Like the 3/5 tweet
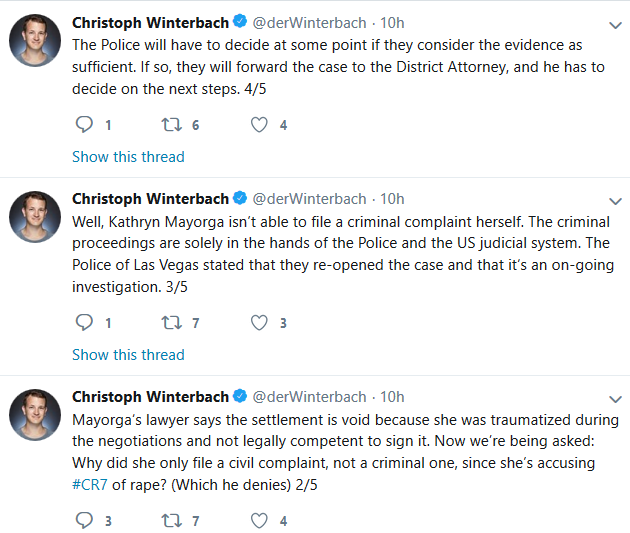 [259, 323]
